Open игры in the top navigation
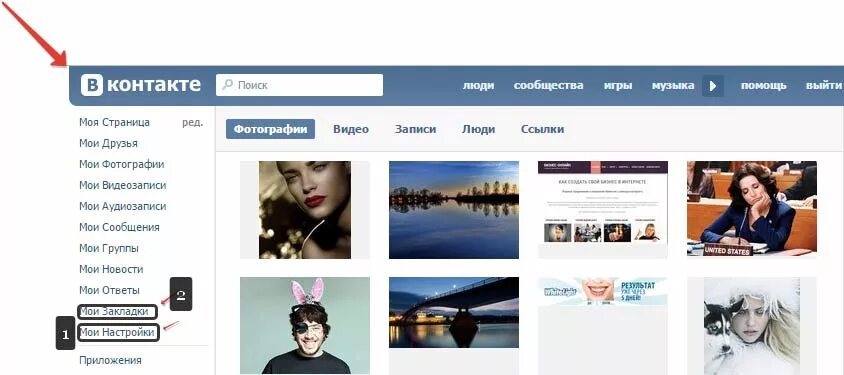This screenshot has width=844, height=375. click(x=617, y=86)
